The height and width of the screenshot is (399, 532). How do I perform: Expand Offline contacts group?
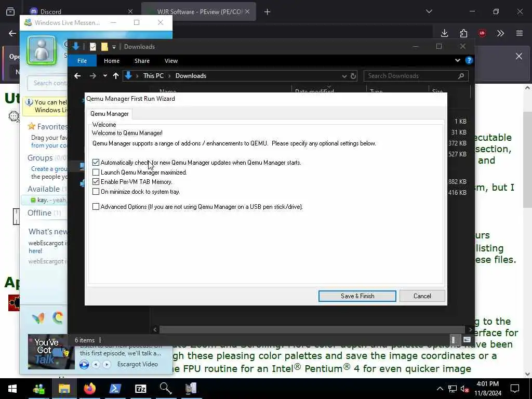click(x=39, y=212)
